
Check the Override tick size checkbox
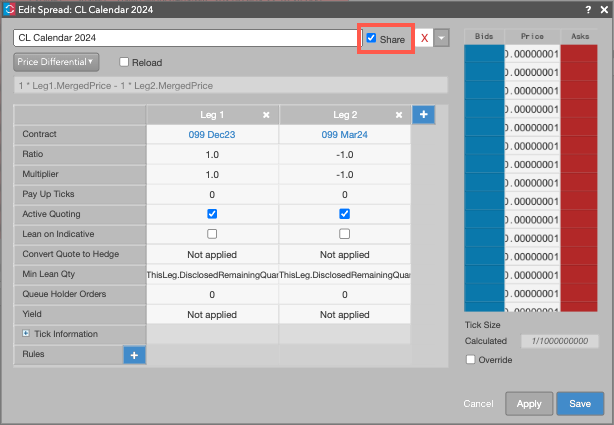click(470, 359)
